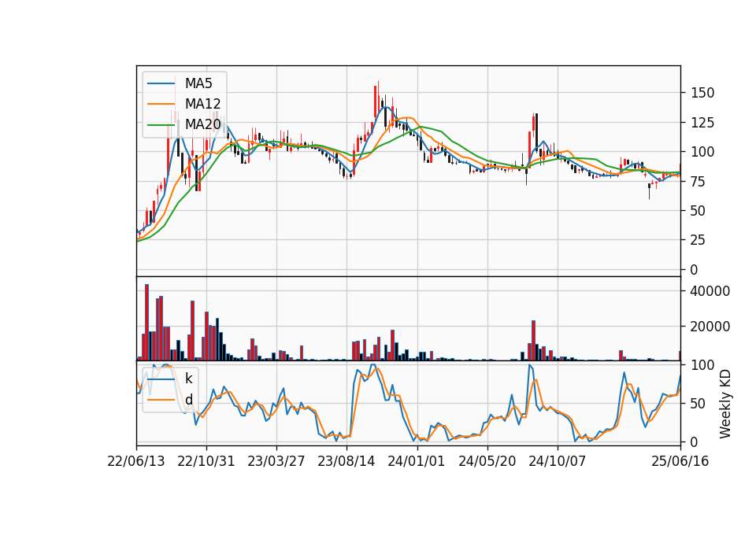This screenshot has height=543, width=756.
Task: Click the 40000 volume axis label
Action: (x=710, y=291)
